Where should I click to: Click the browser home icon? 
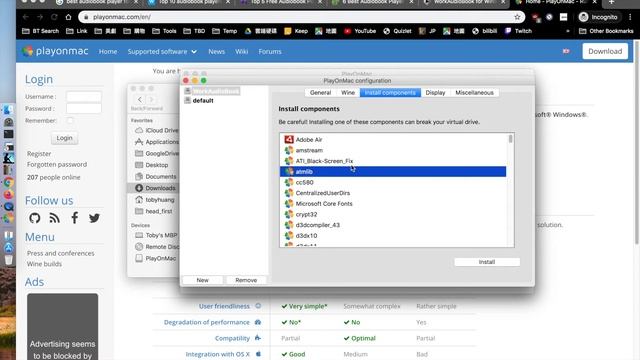click(68, 17)
